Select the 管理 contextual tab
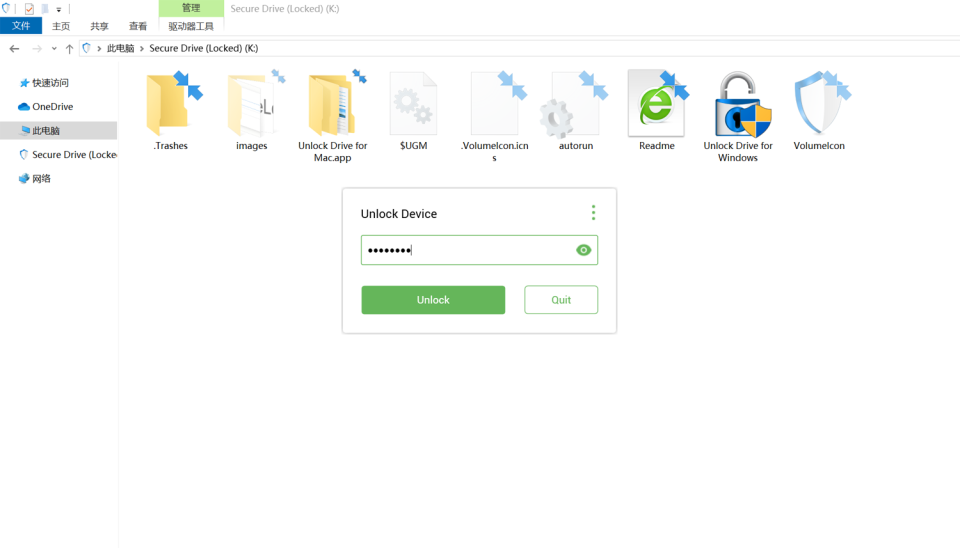Image resolution: width=960 pixels, height=548 pixels. (191, 8)
